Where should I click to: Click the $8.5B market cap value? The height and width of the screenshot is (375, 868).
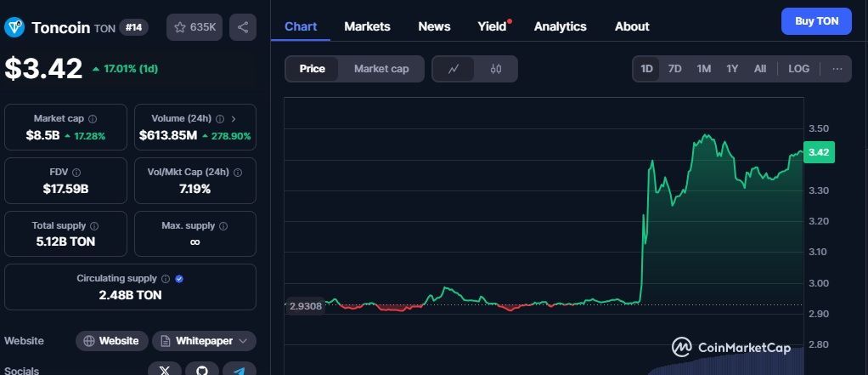click(42, 135)
